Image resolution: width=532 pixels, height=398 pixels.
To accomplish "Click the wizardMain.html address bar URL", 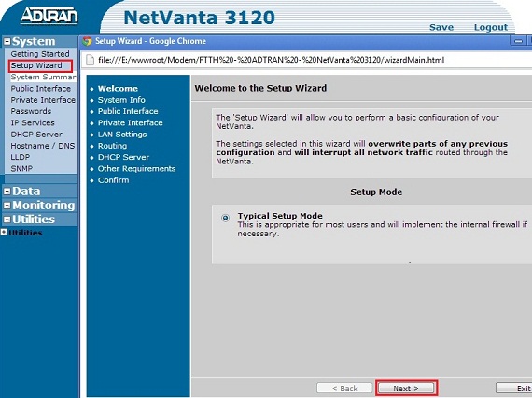I will (x=271, y=60).
